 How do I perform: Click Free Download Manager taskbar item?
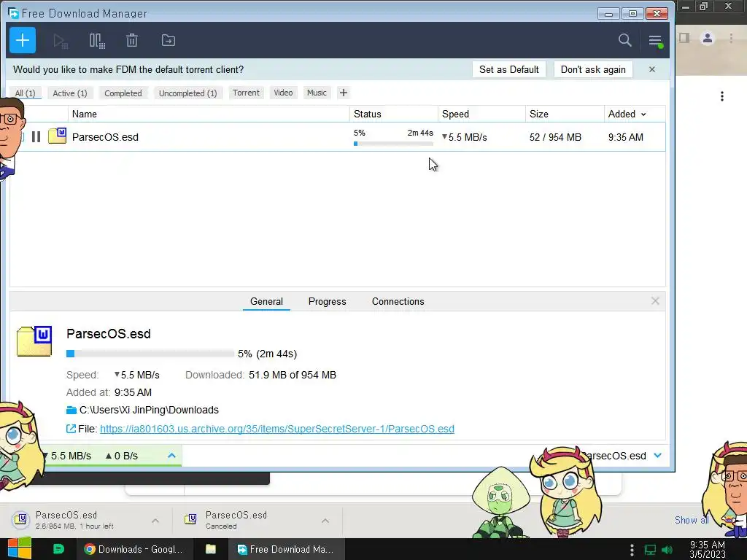pyautogui.click(x=285, y=549)
